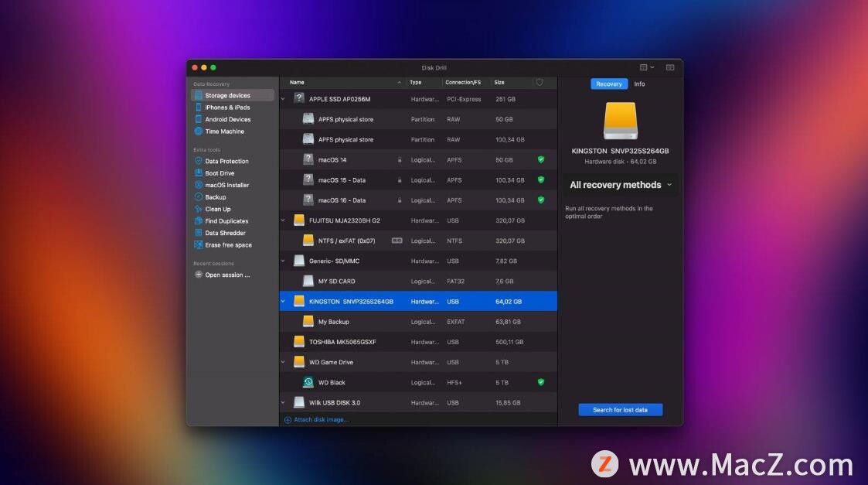Click macOS 16 - Data green shield
The width and height of the screenshot is (868, 485).
541,200
